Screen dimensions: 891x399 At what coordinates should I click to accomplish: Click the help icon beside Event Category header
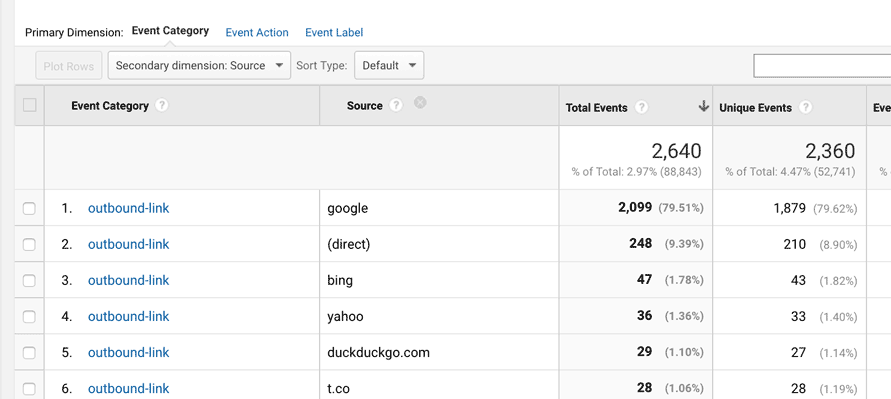pos(161,106)
